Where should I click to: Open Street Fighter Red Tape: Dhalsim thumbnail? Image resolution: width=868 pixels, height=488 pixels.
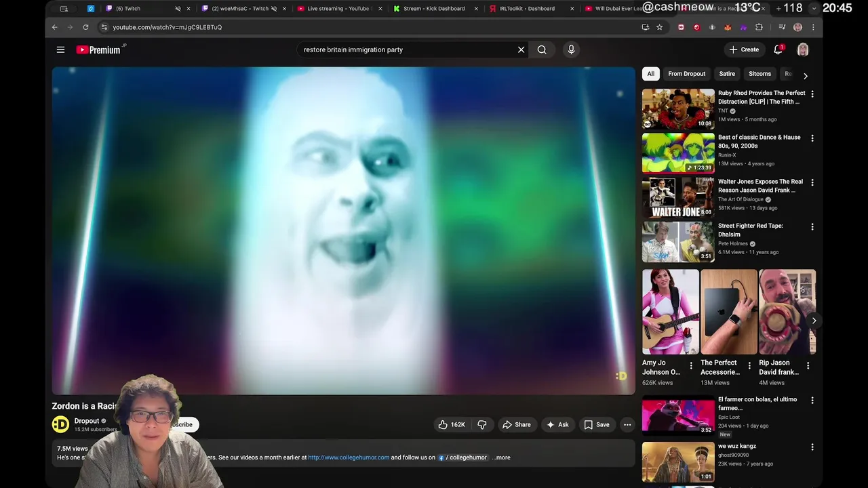click(x=678, y=241)
